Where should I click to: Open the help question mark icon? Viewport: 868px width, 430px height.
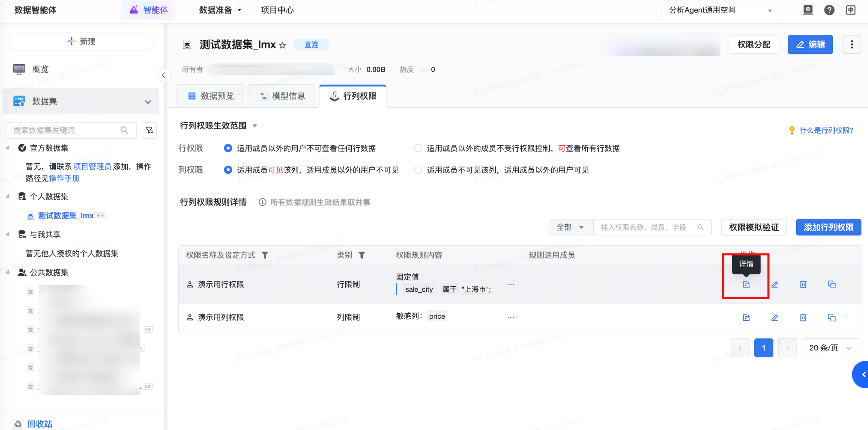pyautogui.click(x=829, y=10)
